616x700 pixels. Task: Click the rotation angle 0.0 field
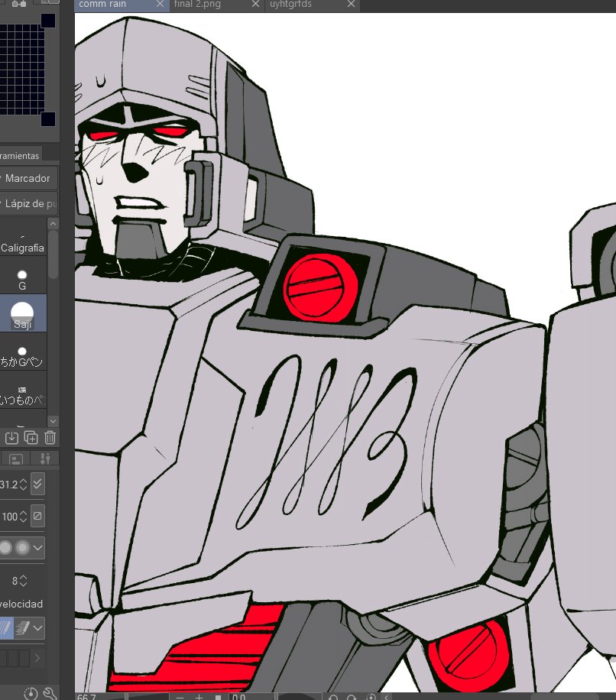point(251,697)
